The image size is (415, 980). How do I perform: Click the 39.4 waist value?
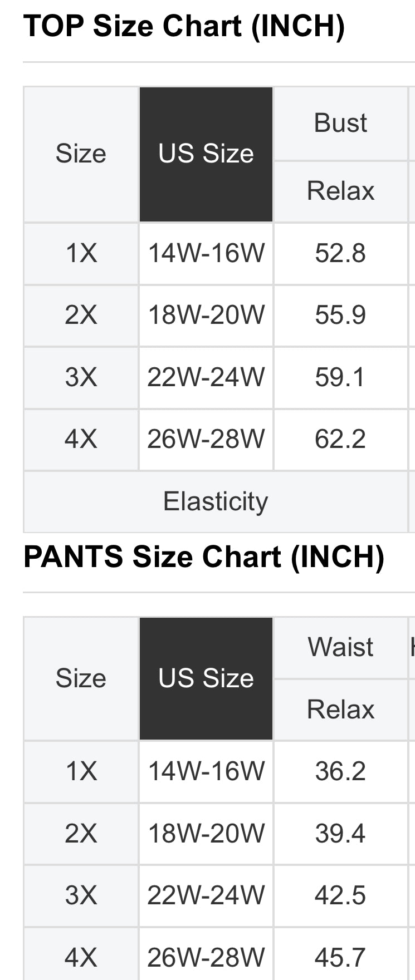tap(340, 834)
